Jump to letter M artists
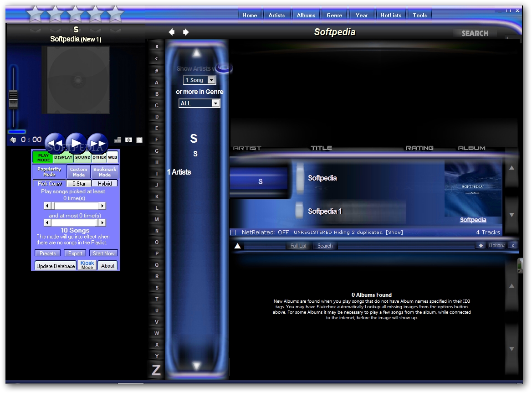The height and width of the screenshot is (393, 532). click(x=157, y=219)
